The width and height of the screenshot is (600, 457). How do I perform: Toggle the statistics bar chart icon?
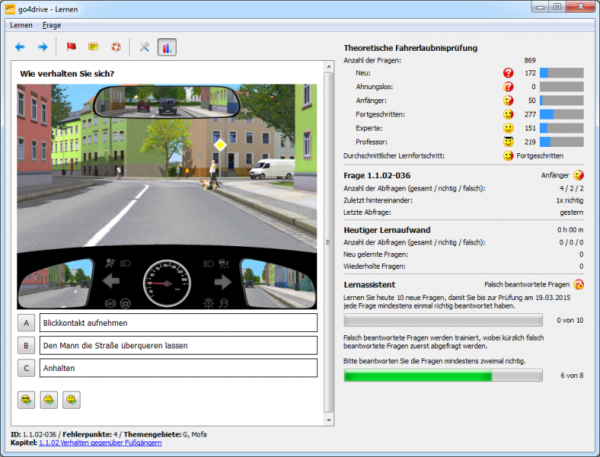click(x=167, y=46)
